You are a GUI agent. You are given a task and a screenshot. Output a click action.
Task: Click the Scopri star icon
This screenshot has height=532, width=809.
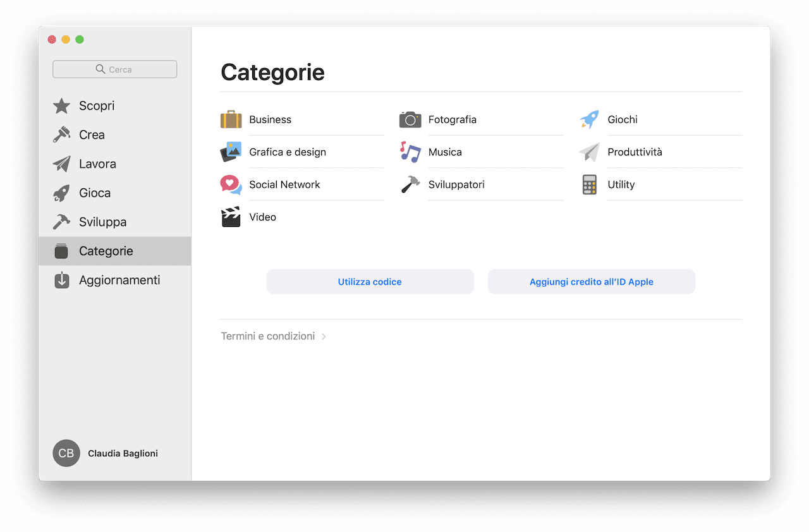point(61,106)
